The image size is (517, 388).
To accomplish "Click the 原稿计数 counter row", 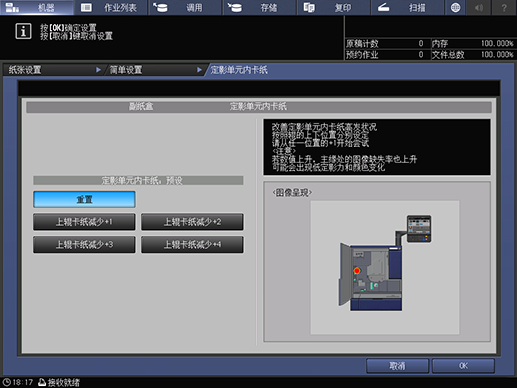I will click(x=387, y=44).
